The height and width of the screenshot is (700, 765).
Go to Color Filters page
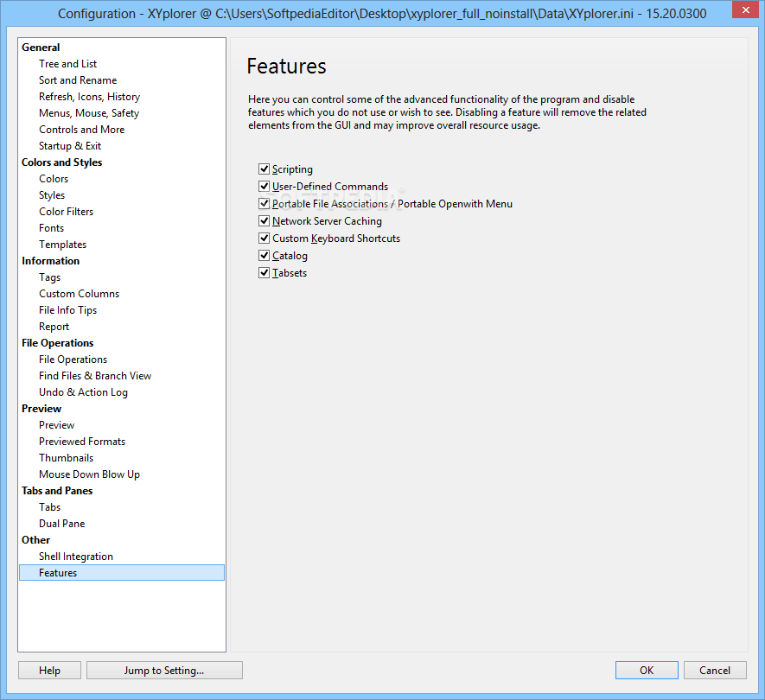tap(66, 212)
